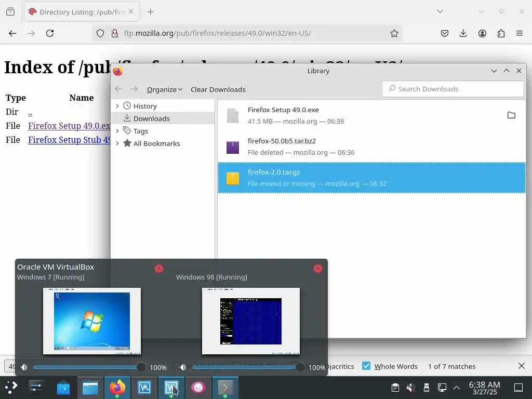Viewport: 532px width, 399px height.
Task: Show site security lock info
Action: tap(115, 33)
